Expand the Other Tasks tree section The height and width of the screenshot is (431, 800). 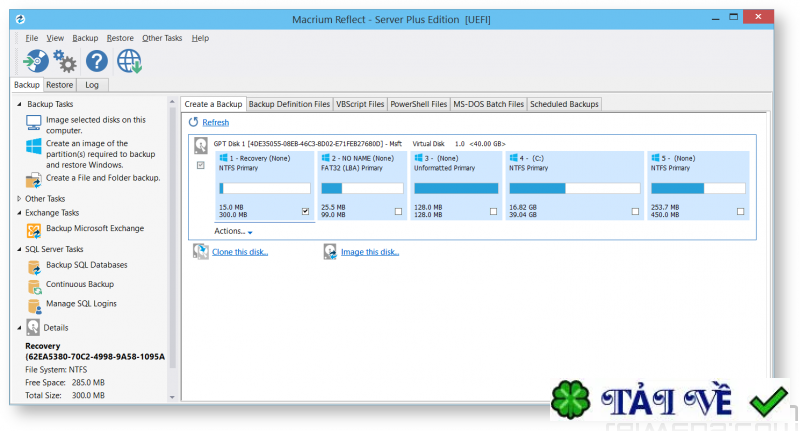pos(19,198)
